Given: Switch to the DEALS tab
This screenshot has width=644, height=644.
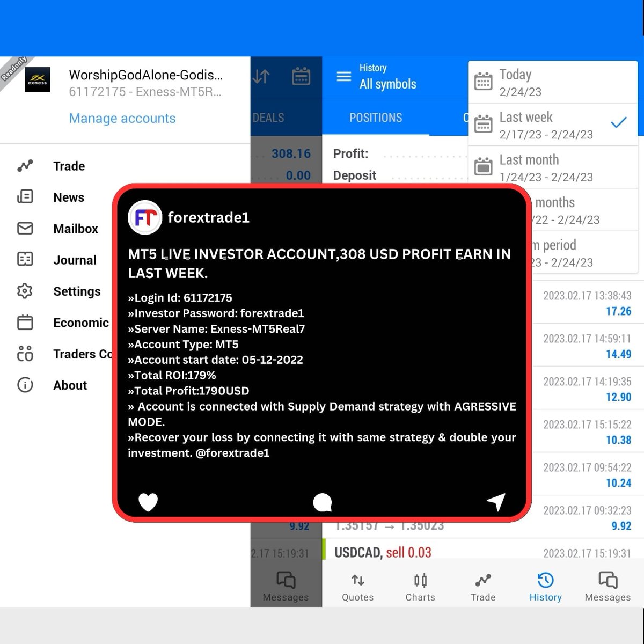Looking at the screenshot, I should 268,118.
